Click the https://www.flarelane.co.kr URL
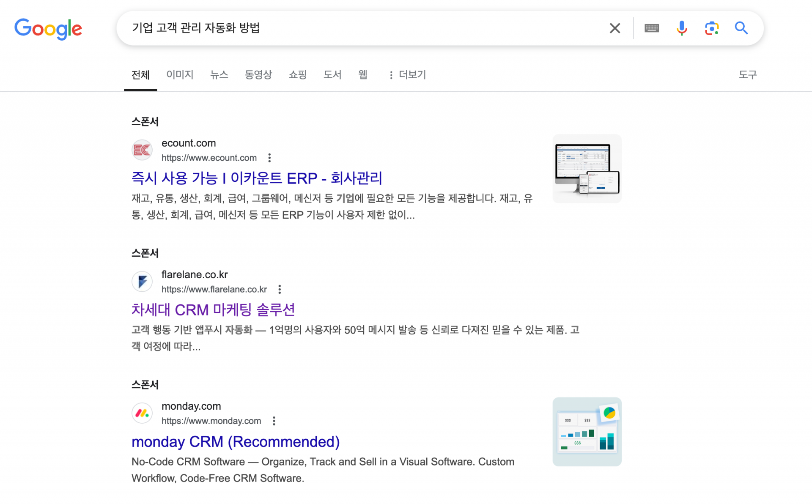812x504 pixels. coord(214,289)
